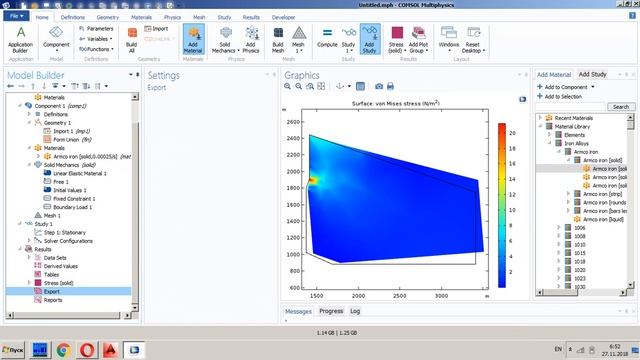
Task: Select the Reports node
Action: pyautogui.click(x=49, y=300)
